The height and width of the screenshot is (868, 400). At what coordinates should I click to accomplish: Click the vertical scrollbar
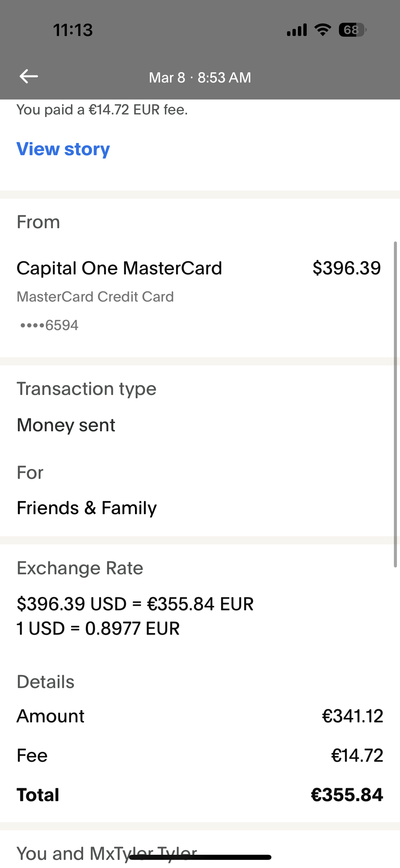[x=395, y=404]
